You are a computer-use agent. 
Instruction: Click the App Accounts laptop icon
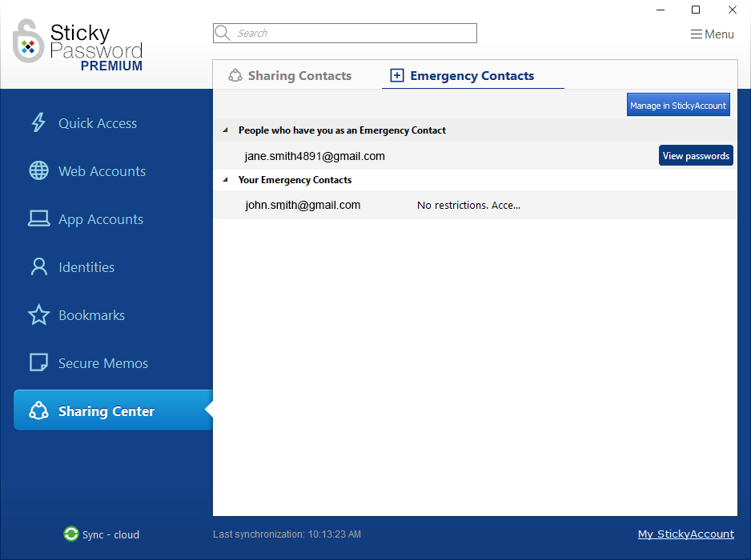point(38,218)
